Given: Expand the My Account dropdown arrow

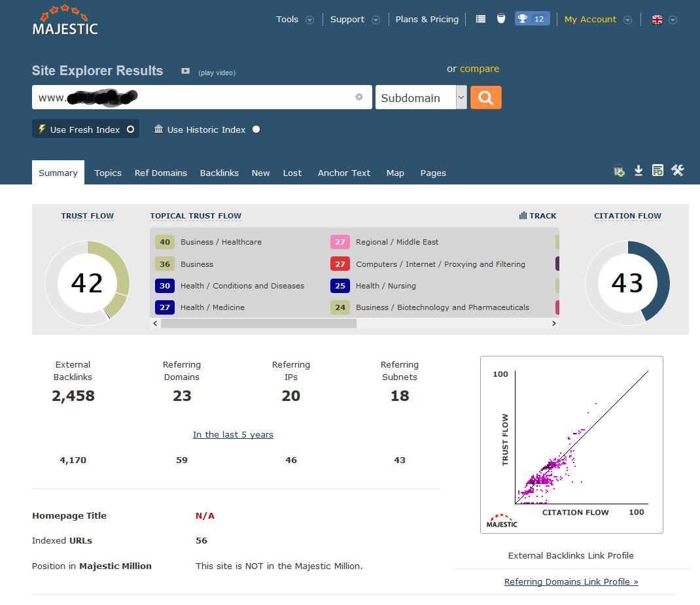Looking at the screenshot, I should (x=627, y=20).
